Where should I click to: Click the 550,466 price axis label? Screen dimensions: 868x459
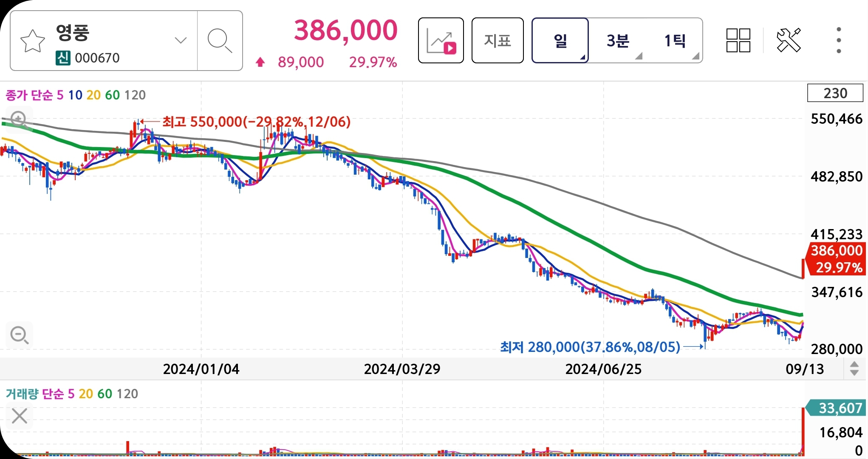pos(837,119)
